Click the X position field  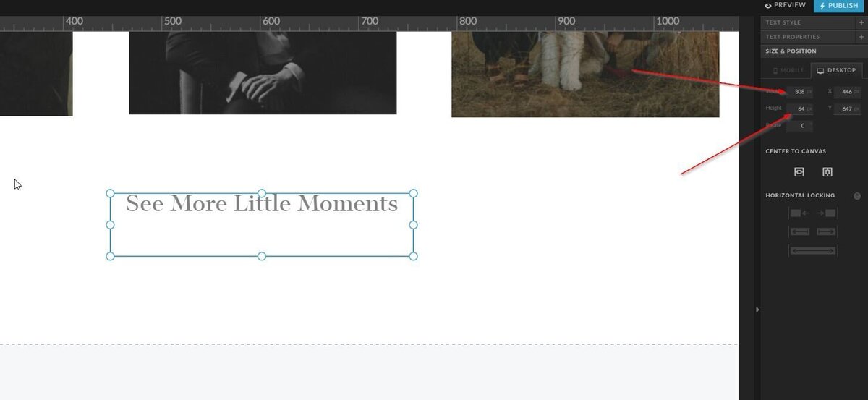coord(847,92)
